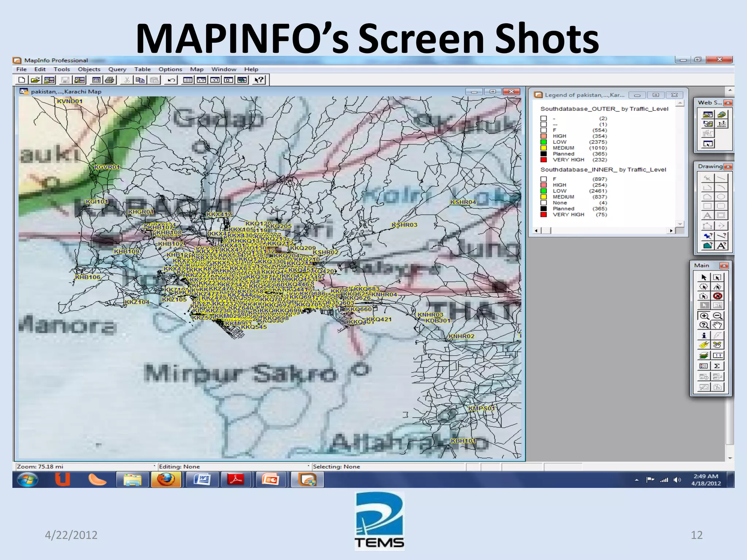Image resolution: width=747 pixels, height=560 pixels.
Task: Open the Table menu
Action: (x=142, y=69)
